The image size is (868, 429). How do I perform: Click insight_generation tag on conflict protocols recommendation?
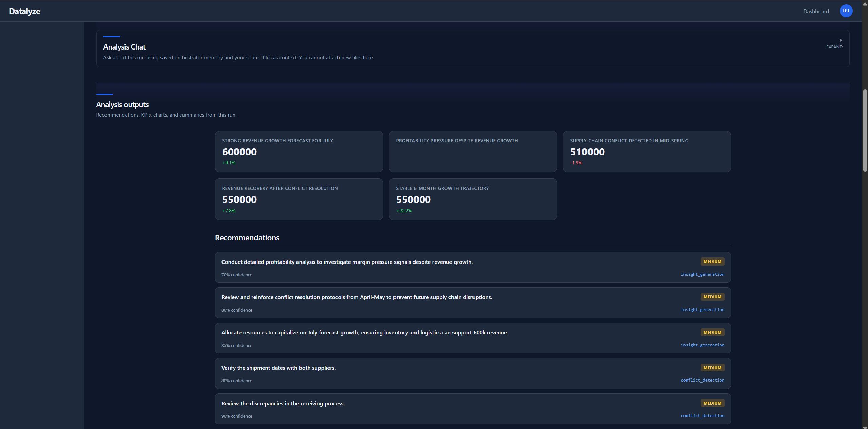(x=702, y=310)
